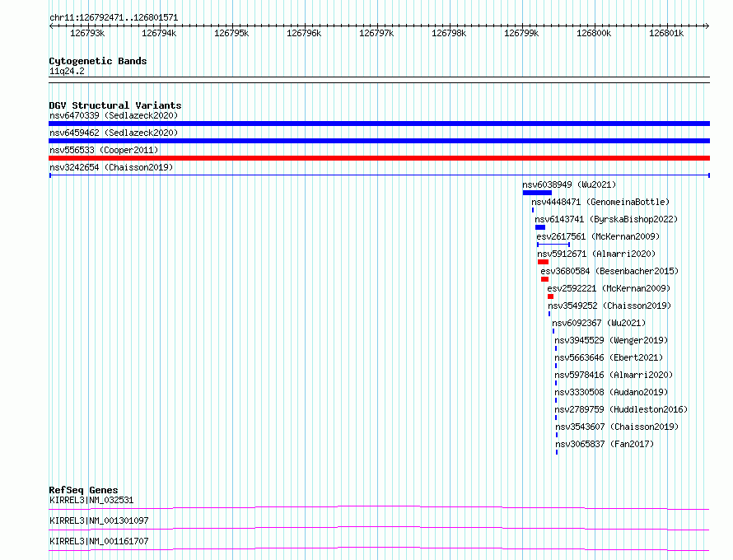
Task: Open nsv6143741 (ByrskaBishop2022) label
Action: click(606, 219)
